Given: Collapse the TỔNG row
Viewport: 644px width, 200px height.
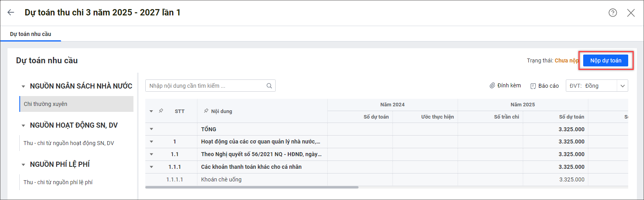Looking at the screenshot, I should (x=151, y=129).
